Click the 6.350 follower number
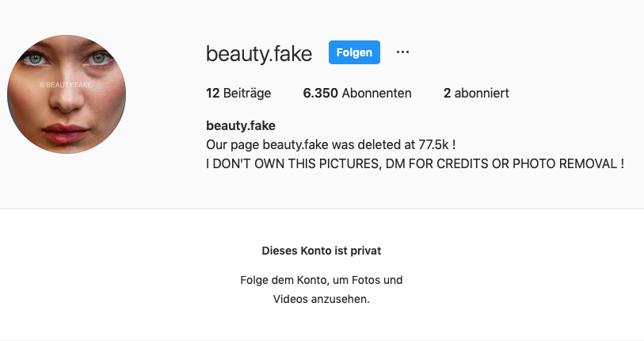 click(x=321, y=93)
